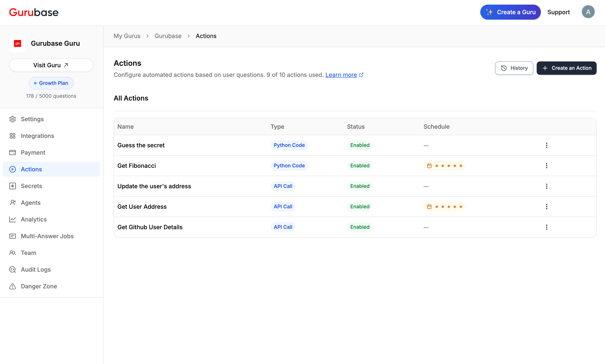Click API Call badge for Get User Address

[283, 207]
